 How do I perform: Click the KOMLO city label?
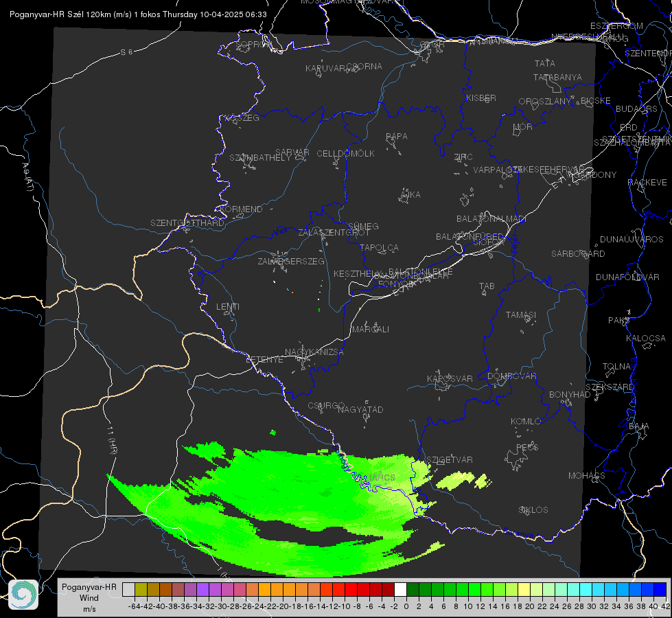coord(526,422)
